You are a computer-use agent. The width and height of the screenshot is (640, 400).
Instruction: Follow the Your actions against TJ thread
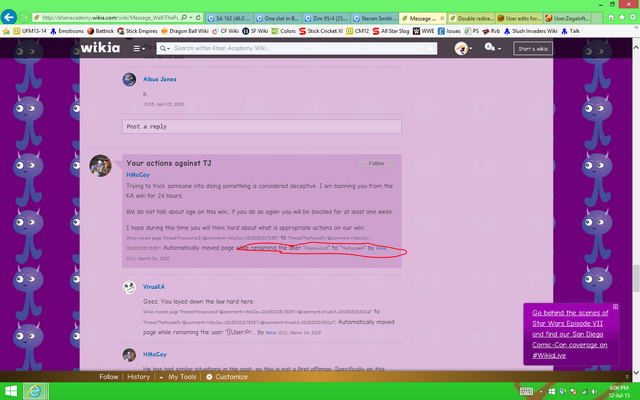(x=376, y=163)
